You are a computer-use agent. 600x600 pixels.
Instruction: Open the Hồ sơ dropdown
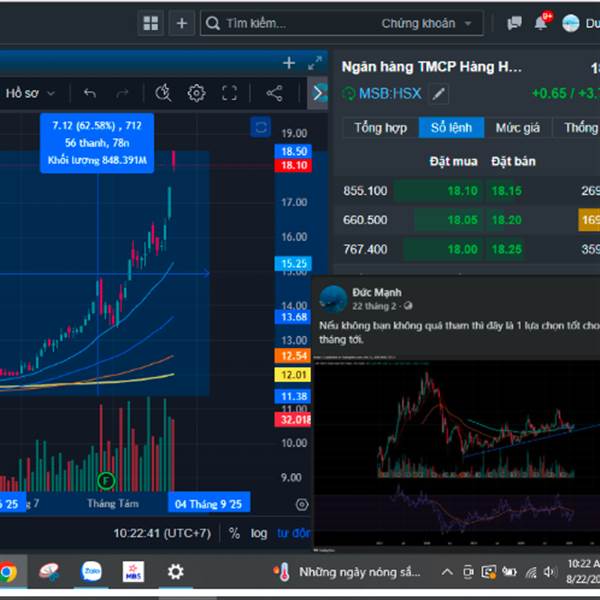[30, 93]
